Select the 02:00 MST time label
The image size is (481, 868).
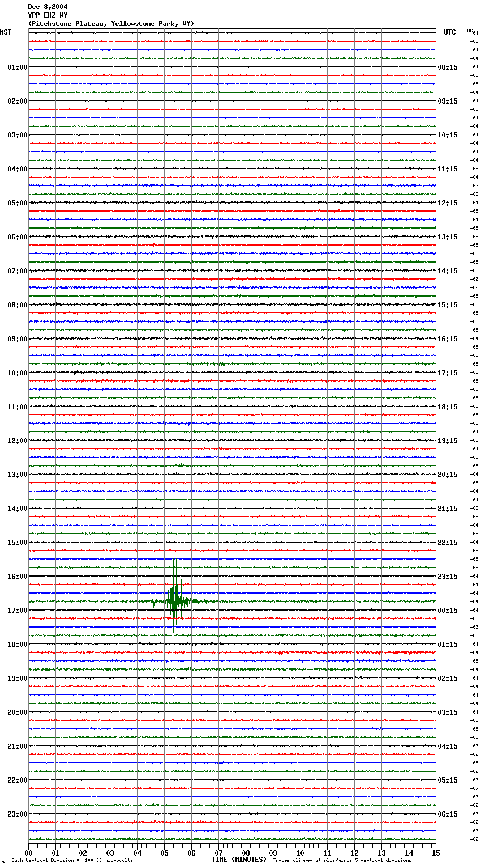(x=17, y=101)
